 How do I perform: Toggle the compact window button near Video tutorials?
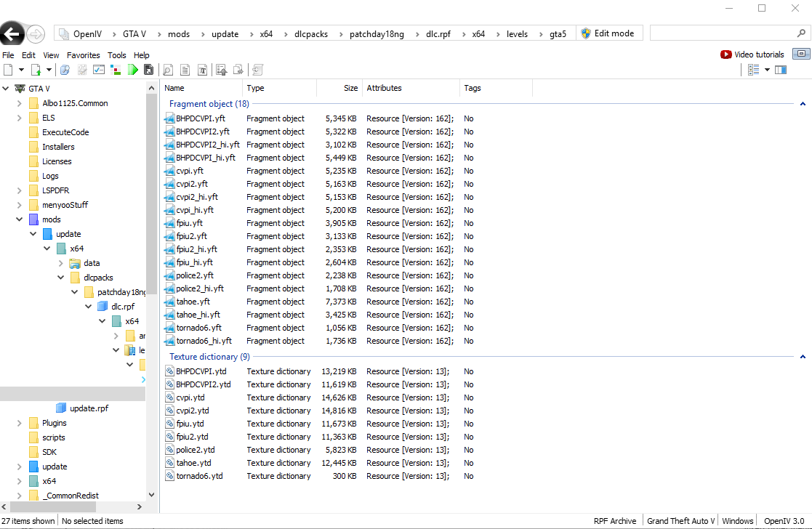801,54
